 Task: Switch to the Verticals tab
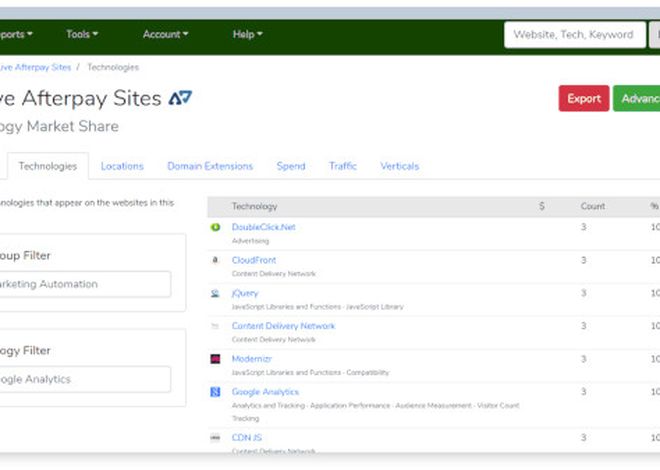click(399, 166)
